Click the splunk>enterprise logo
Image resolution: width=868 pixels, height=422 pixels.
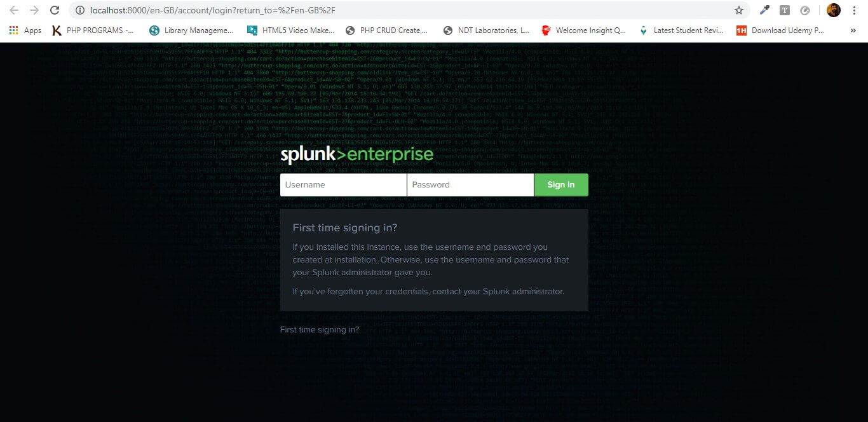(x=357, y=155)
